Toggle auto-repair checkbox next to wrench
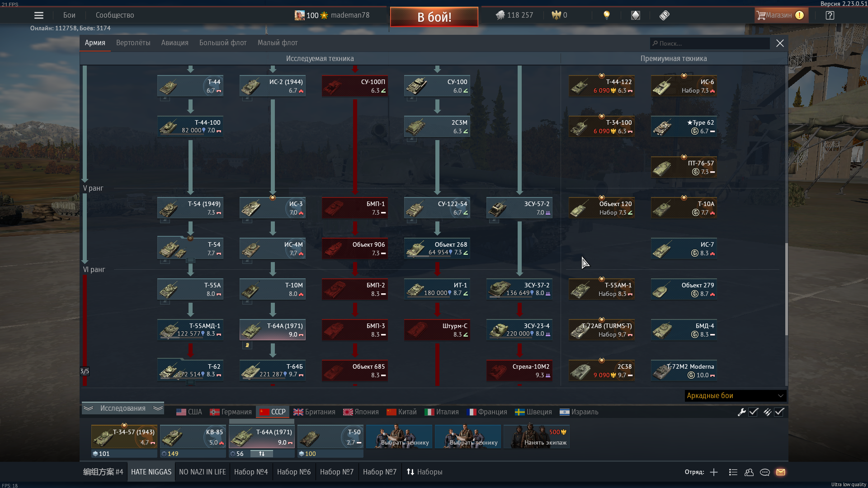Image resolution: width=868 pixels, height=488 pixels. [753, 412]
